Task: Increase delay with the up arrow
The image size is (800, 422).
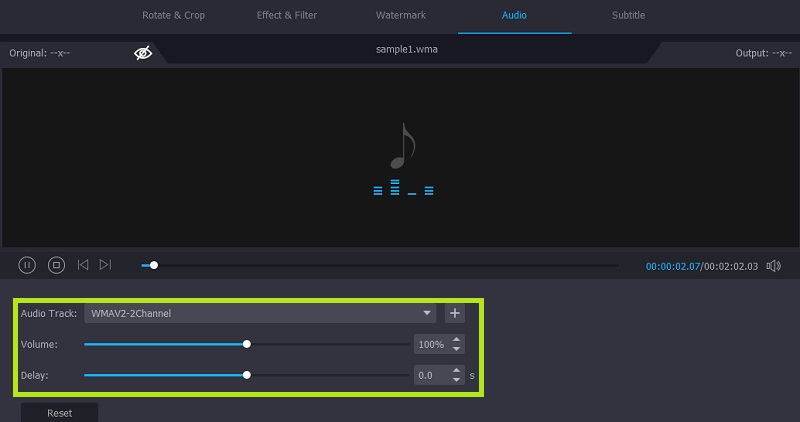Action: [457, 371]
